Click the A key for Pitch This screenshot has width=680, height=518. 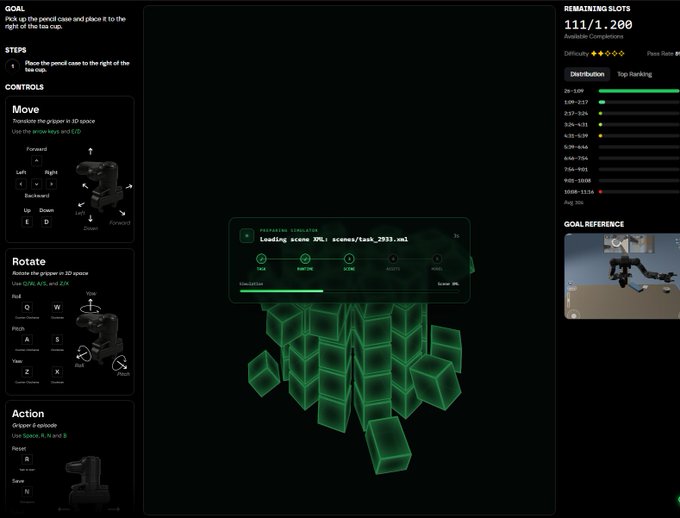tap(27, 339)
